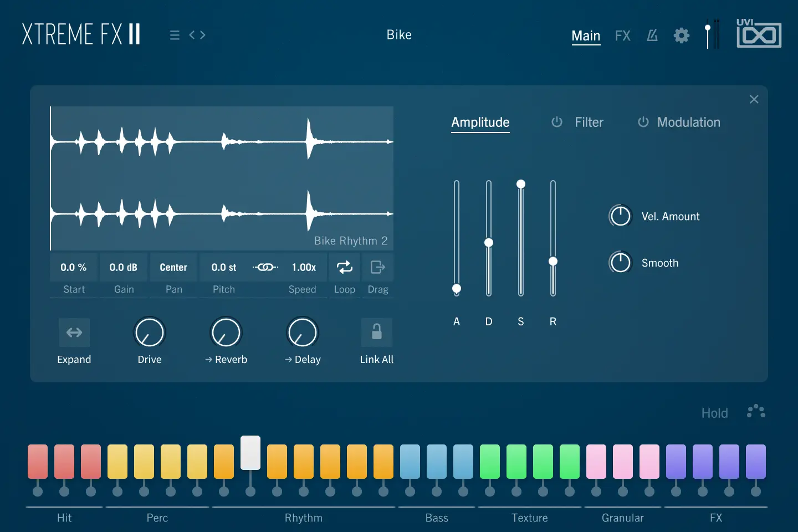This screenshot has width=798, height=532.
Task: Click the Granular category label
Action: (623, 518)
